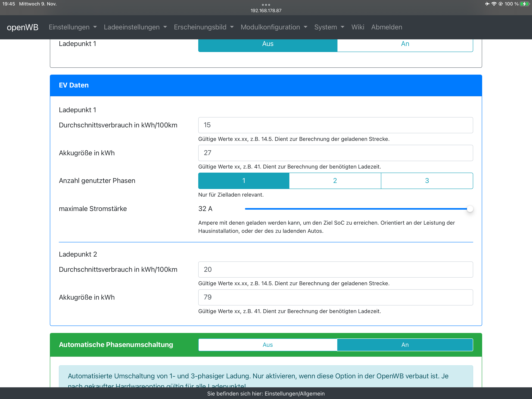Tap the battery charging icon
The image size is (532, 399).
point(524,4)
